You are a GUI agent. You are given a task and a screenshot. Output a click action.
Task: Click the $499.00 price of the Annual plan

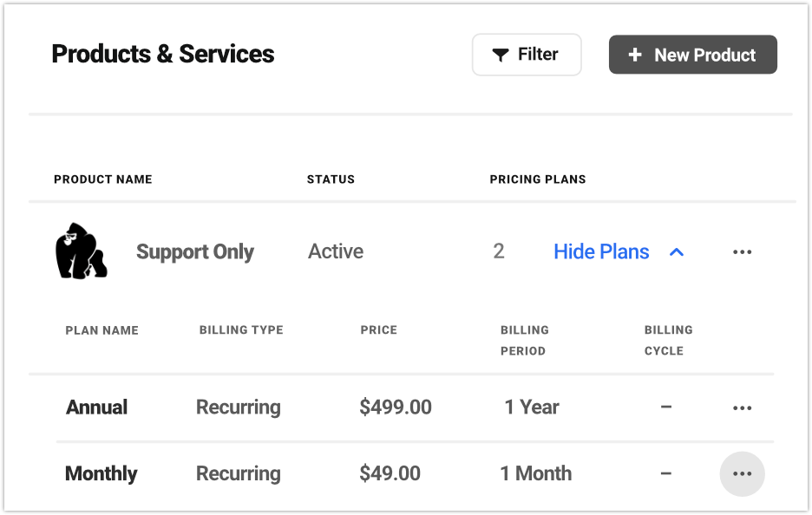point(396,407)
